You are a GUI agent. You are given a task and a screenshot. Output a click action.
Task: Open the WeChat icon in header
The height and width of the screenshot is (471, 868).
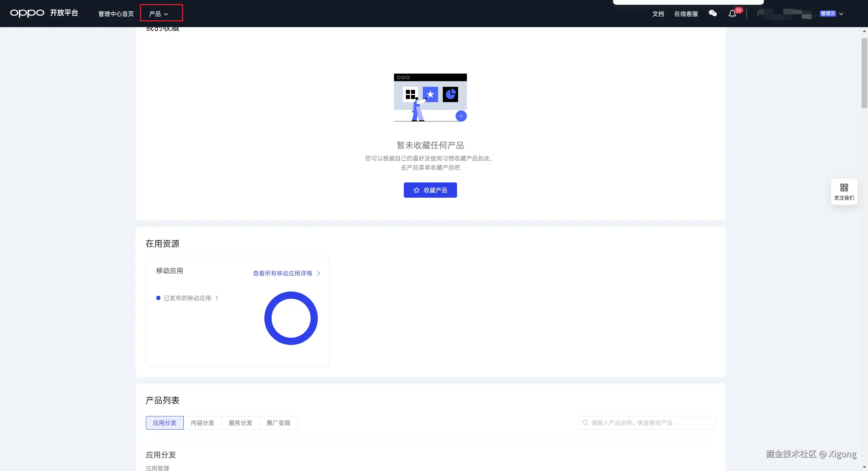pos(713,13)
